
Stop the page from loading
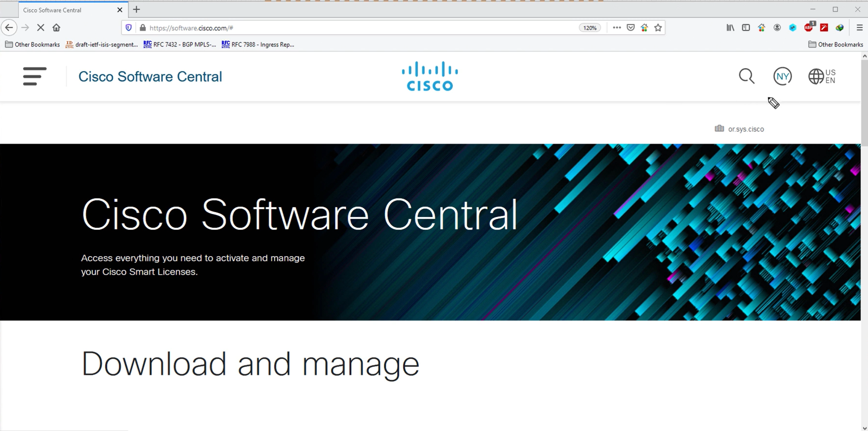(41, 28)
